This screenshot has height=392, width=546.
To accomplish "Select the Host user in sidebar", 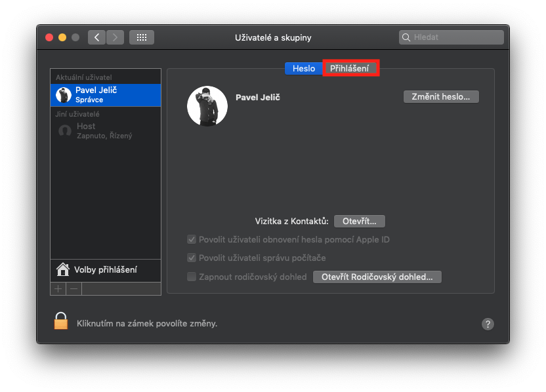I will pos(106,131).
